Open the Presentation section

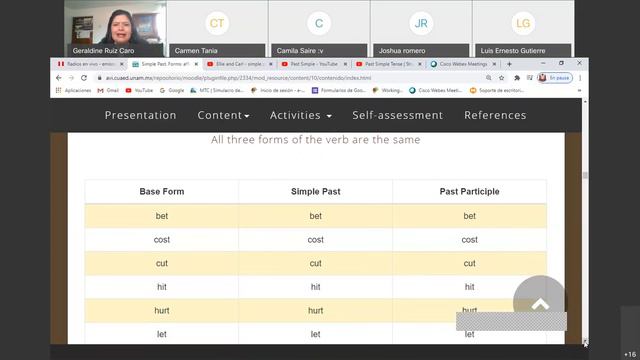coord(140,116)
